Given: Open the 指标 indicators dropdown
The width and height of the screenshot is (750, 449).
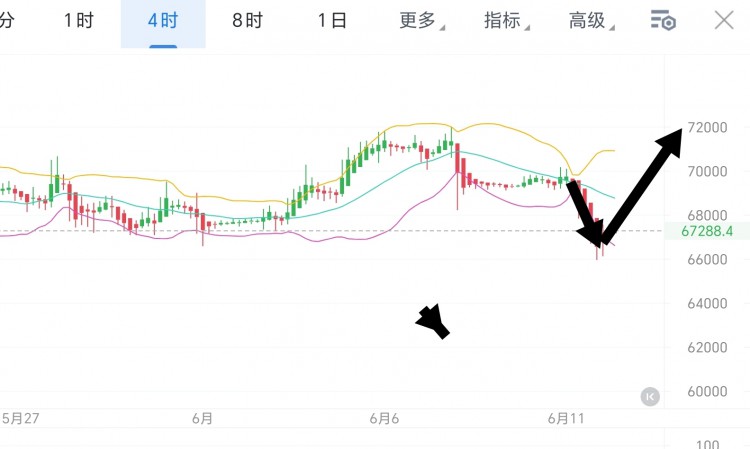Looking at the screenshot, I should pyautogui.click(x=506, y=21).
